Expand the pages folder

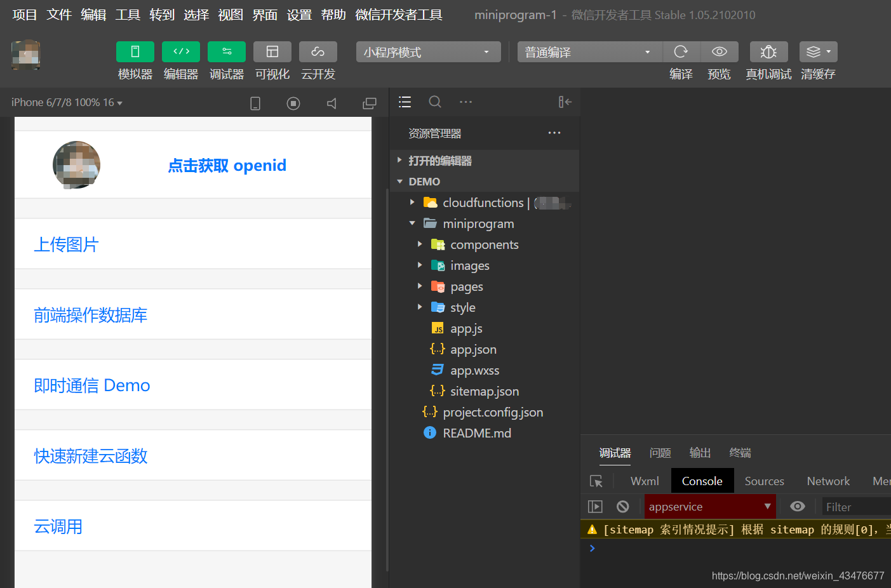(x=484, y=286)
